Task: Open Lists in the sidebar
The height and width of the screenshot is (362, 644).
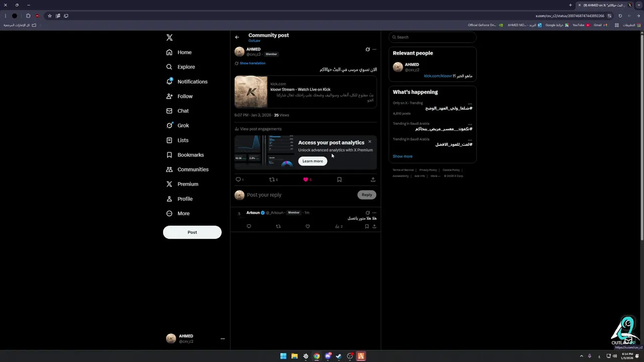Action: 177,140
